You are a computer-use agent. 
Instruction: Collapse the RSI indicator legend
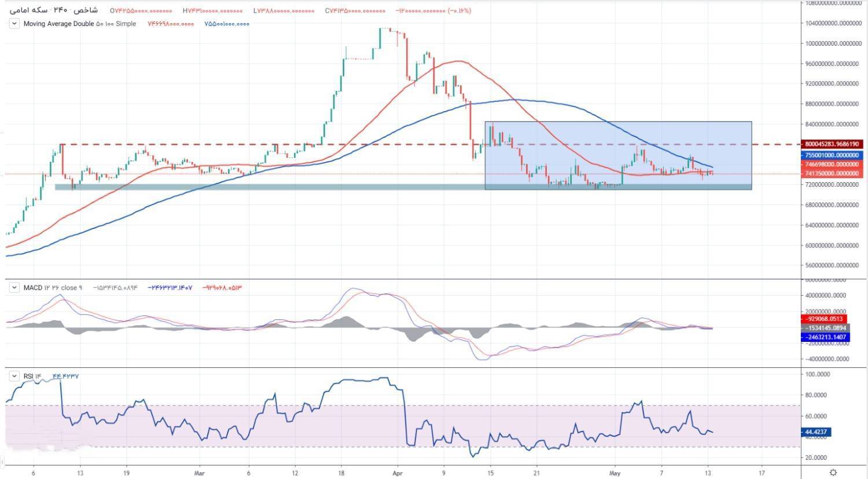tap(14, 376)
